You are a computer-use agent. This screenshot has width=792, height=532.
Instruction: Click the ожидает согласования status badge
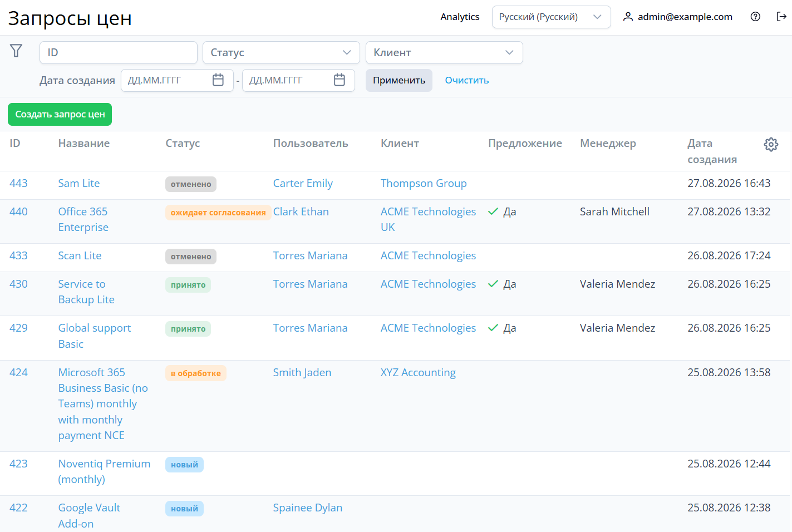[218, 213]
